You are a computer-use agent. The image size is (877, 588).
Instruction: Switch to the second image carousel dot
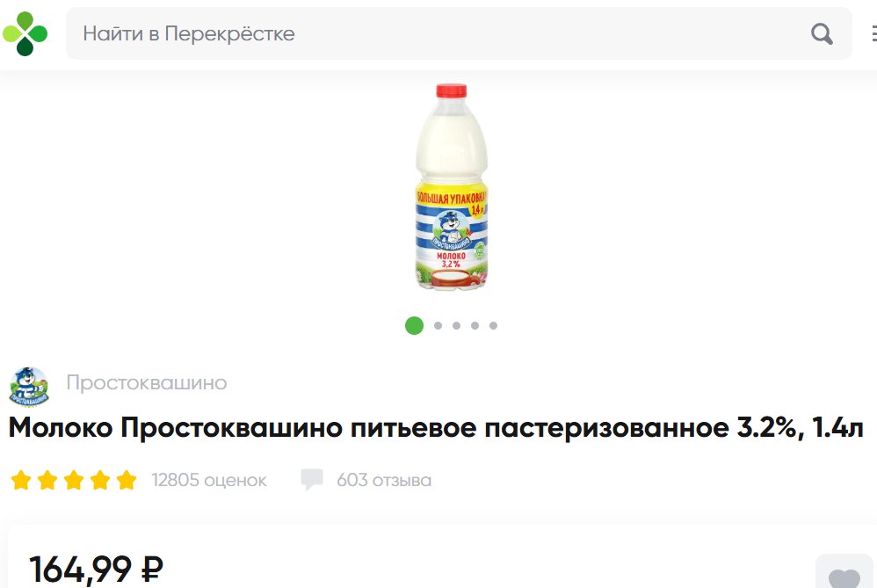coord(438,325)
